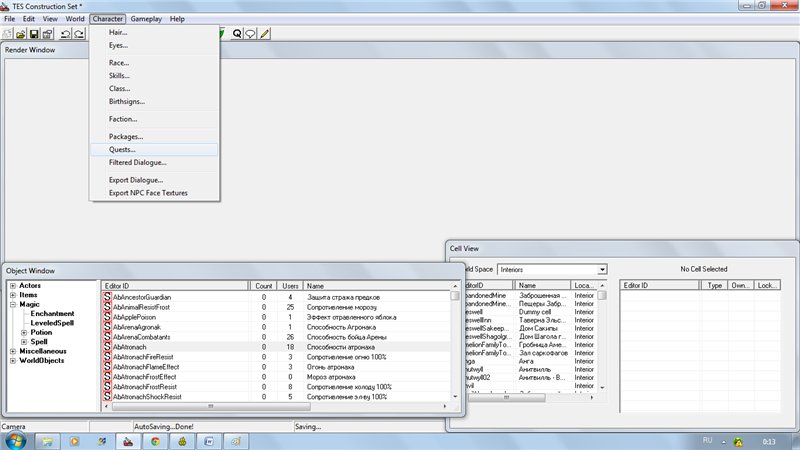800x450 pixels.
Task: Open the View menu
Action: 50,19
